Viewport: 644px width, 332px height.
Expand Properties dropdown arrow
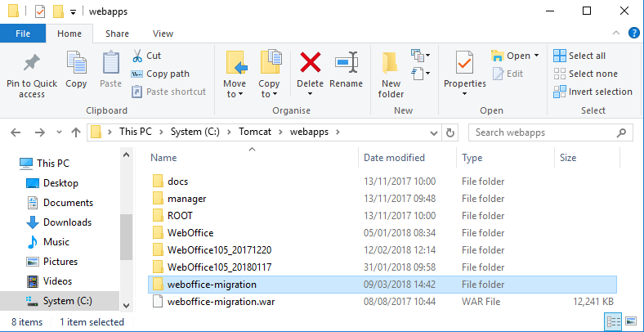click(x=464, y=94)
